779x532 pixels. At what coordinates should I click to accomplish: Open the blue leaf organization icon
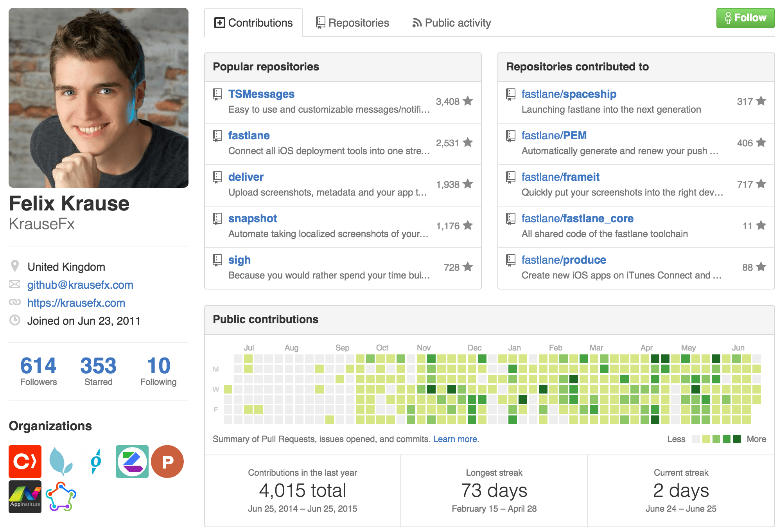61,461
